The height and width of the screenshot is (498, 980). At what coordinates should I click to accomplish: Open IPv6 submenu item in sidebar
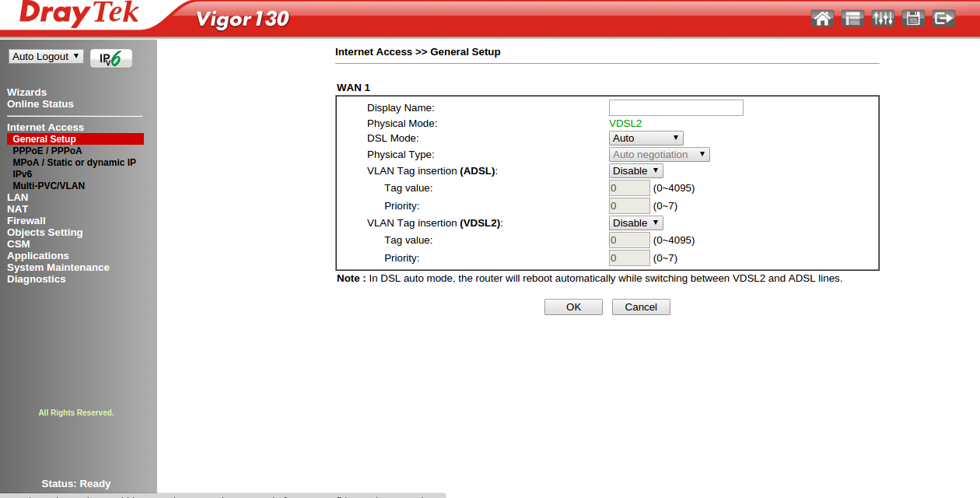pos(23,174)
